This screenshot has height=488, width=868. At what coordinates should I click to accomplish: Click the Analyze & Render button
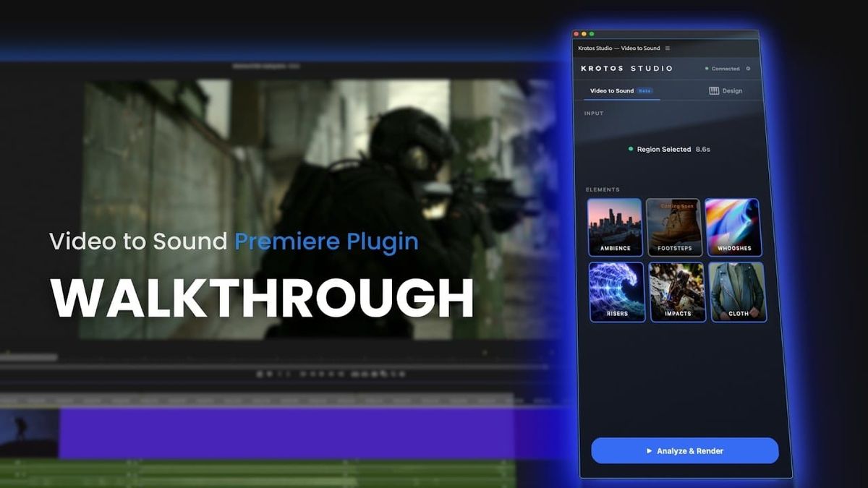click(685, 451)
